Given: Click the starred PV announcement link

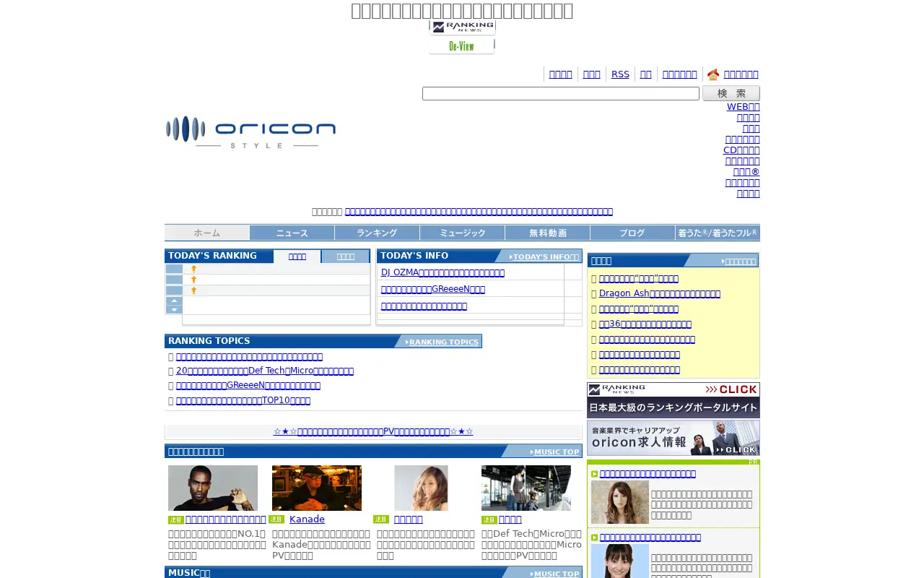Looking at the screenshot, I should (373, 431).
